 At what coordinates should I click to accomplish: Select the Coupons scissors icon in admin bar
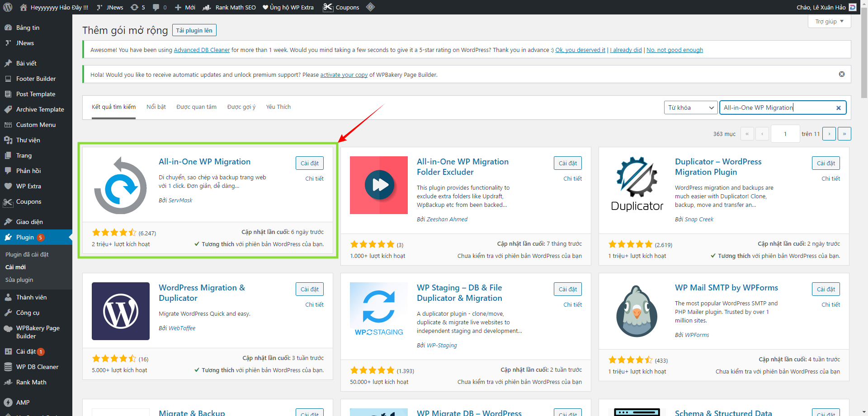(327, 7)
